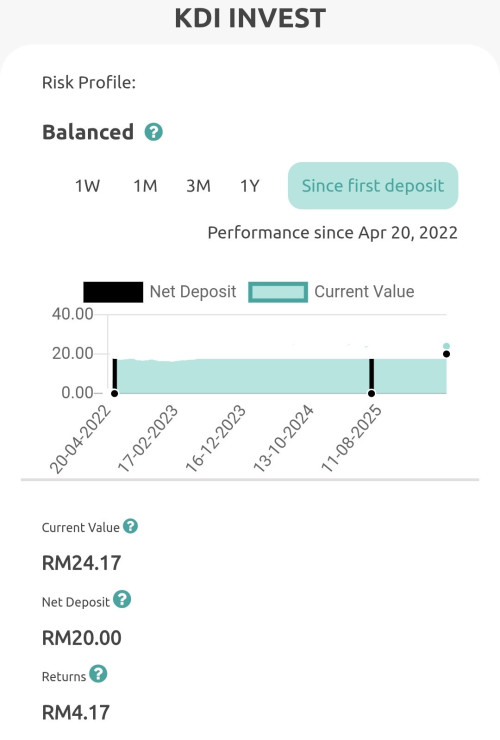Open the Returns help icon

point(98,674)
